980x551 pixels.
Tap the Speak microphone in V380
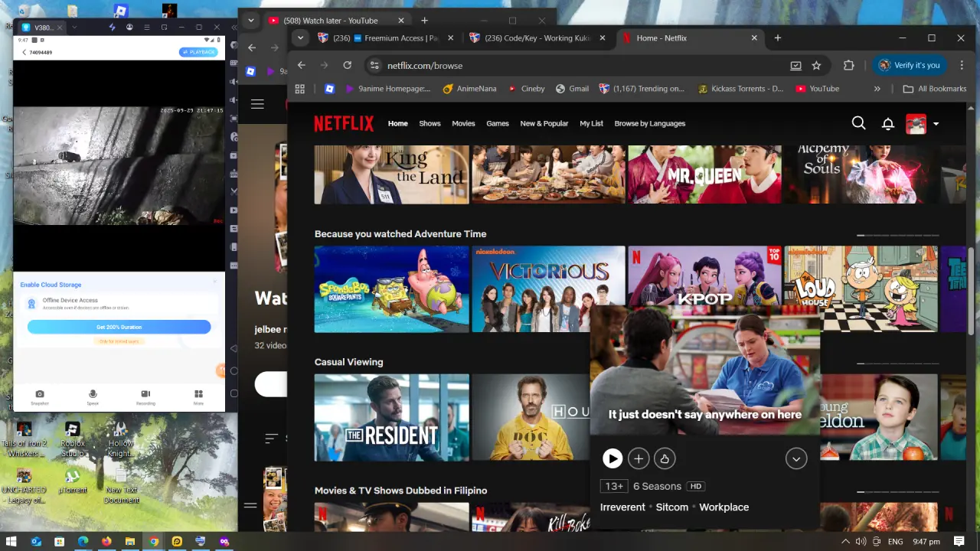click(x=93, y=397)
